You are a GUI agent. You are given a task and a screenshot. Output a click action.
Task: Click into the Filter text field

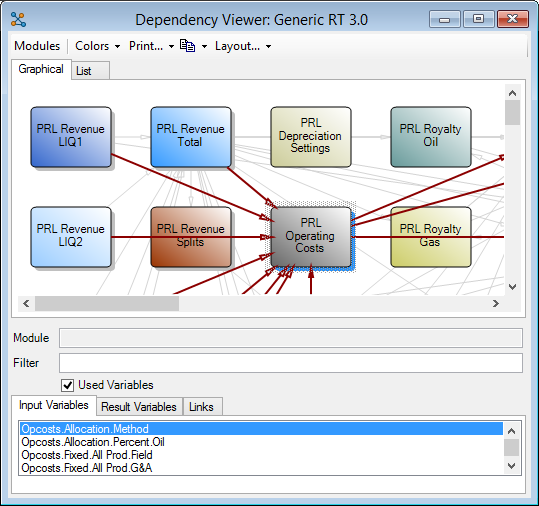pos(291,363)
